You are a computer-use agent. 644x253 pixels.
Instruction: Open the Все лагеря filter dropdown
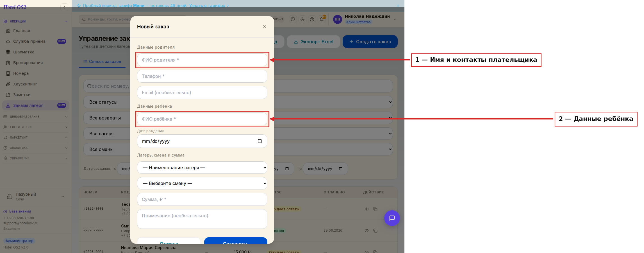(238, 134)
